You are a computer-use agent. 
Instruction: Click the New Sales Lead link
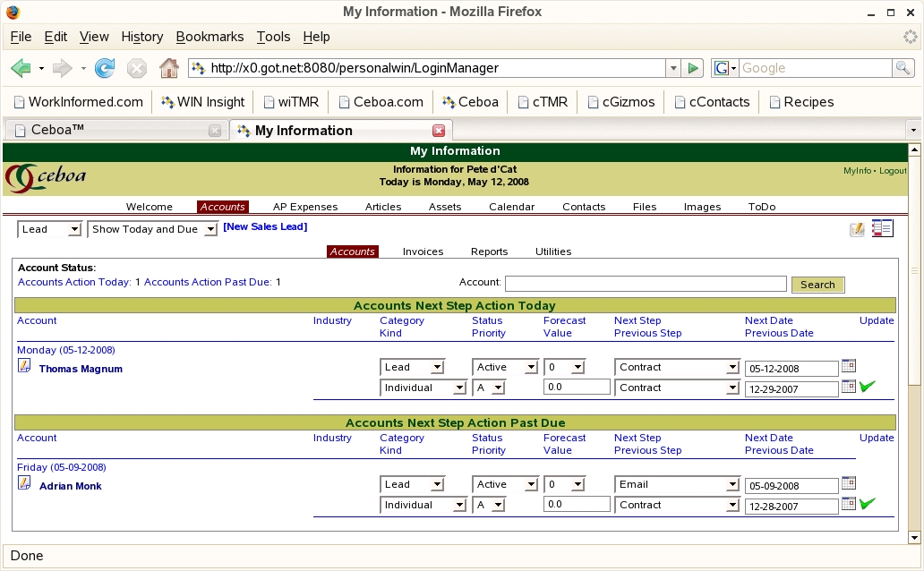tap(265, 227)
